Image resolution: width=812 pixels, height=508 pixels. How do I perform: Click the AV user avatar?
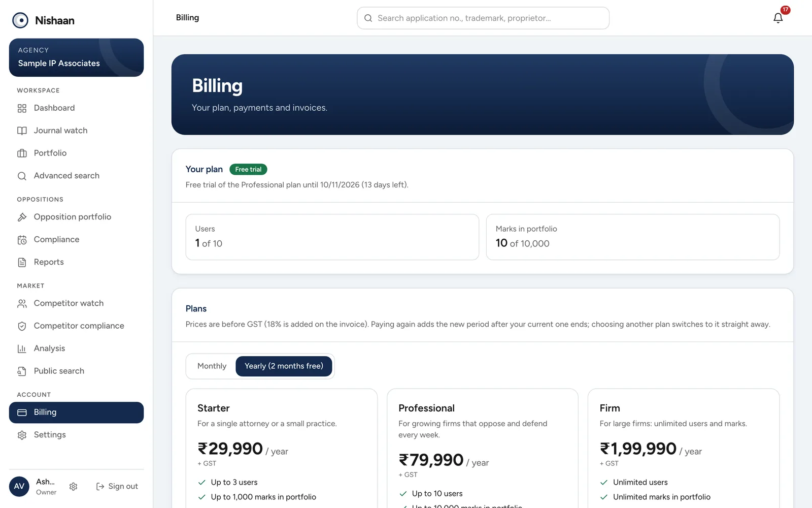point(19,486)
